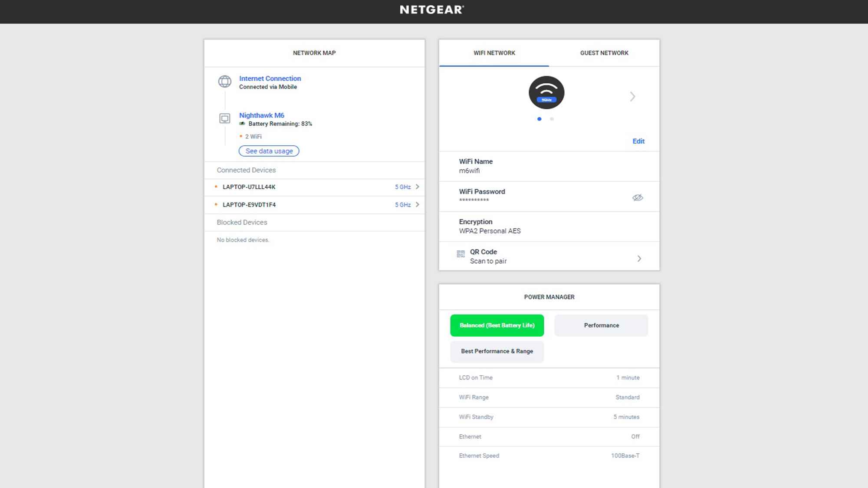Select Performance power mode
Image resolution: width=868 pixels, height=488 pixels.
(601, 325)
